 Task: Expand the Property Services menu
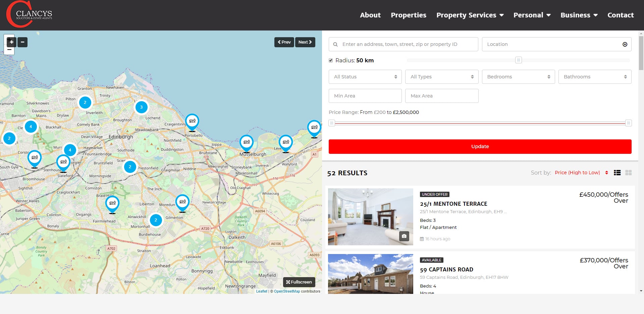click(x=470, y=15)
